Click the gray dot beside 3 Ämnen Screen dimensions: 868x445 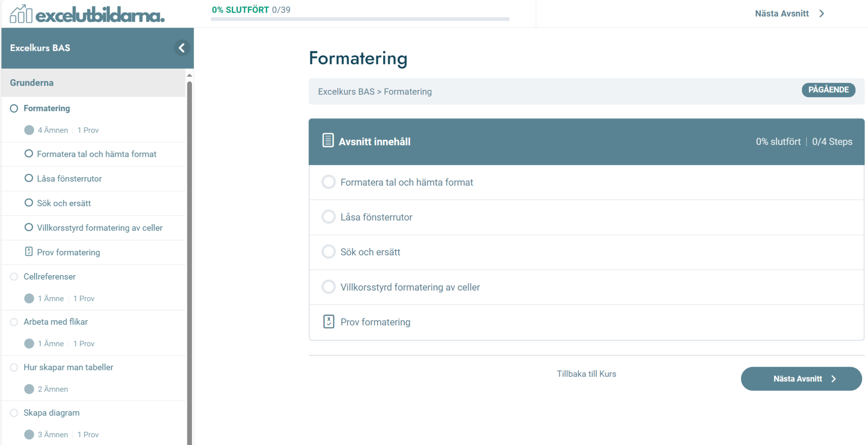click(x=29, y=434)
